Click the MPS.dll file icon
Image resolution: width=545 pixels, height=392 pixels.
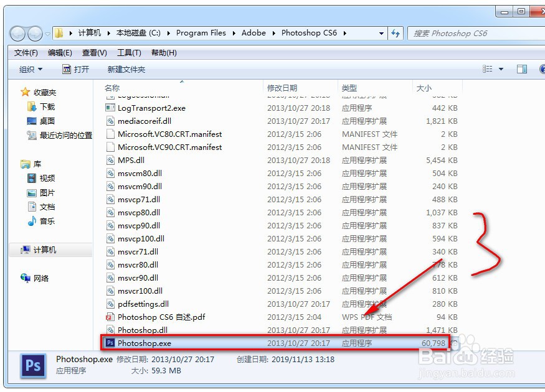pos(110,160)
